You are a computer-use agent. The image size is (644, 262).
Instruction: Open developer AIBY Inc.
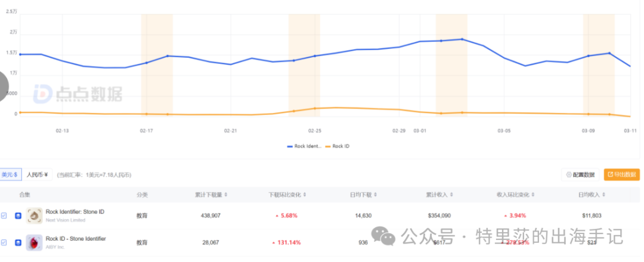(55, 247)
